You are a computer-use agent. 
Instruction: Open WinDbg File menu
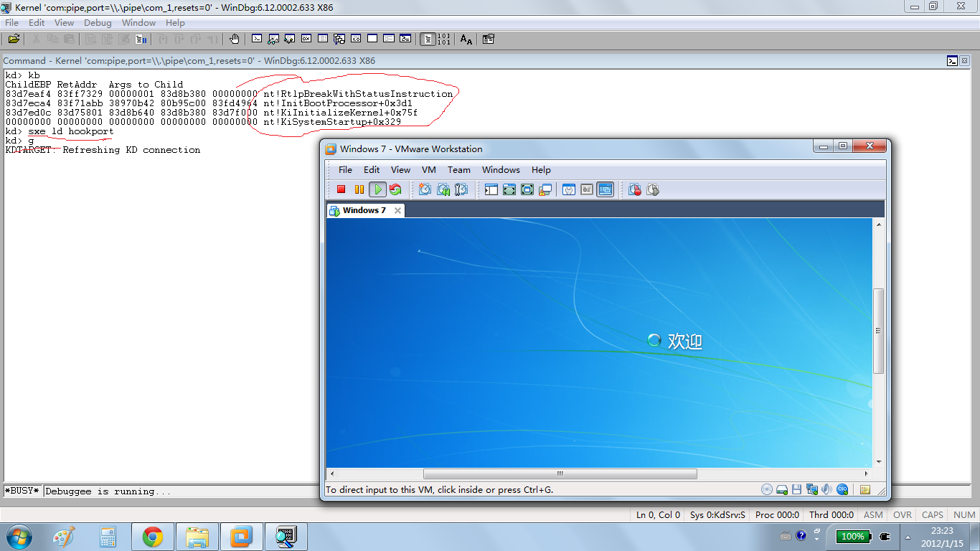pyautogui.click(x=11, y=23)
